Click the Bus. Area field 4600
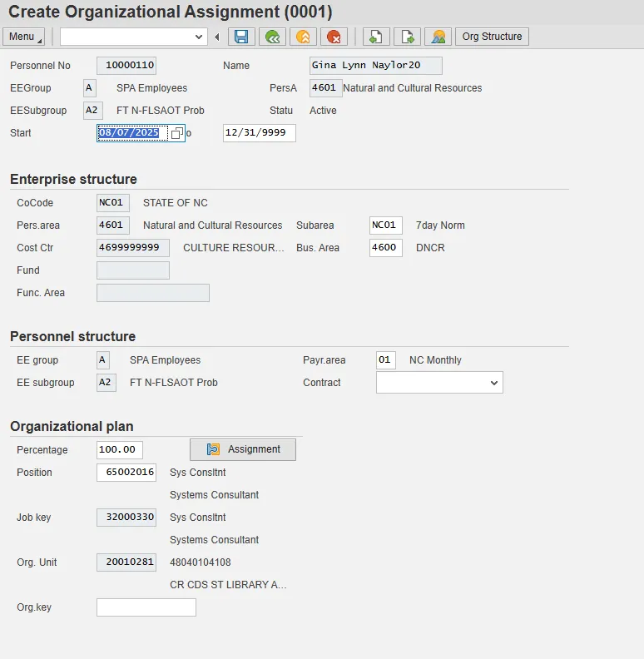Image resolution: width=644 pixels, height=659 pixels. (x=386, y=248)
